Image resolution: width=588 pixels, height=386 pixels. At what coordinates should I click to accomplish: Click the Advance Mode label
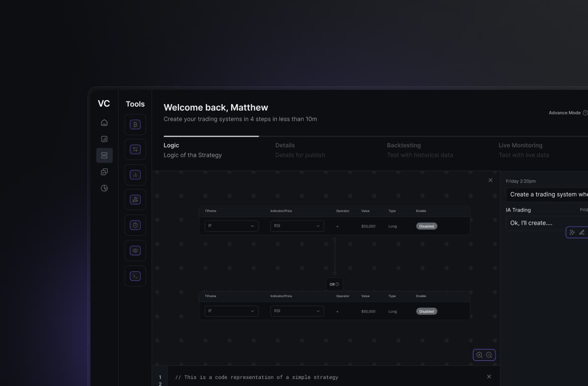564,113
